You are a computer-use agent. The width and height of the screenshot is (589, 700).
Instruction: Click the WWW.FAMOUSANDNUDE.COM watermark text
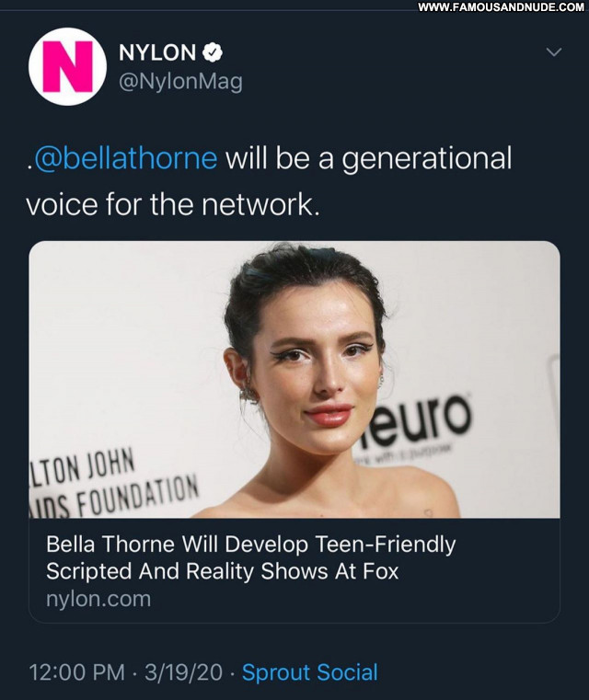pyautogui.click(x=500, y=7)
